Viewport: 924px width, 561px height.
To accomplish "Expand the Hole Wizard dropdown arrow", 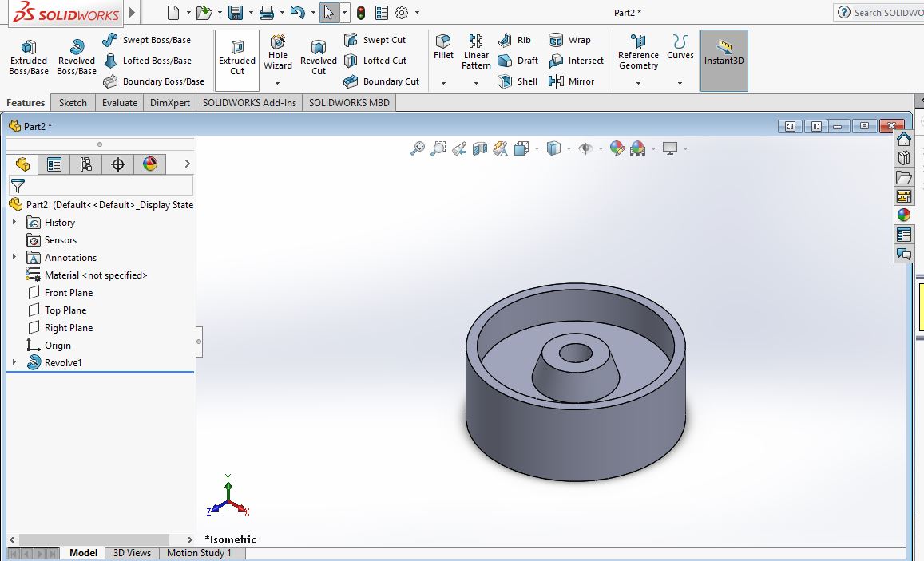I will tap(278, 83).
